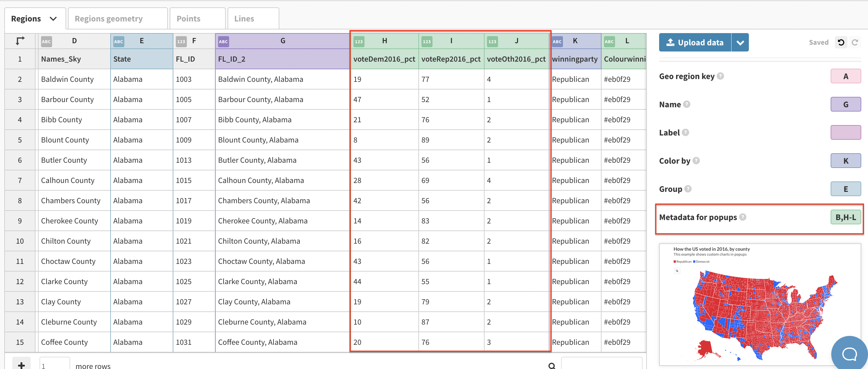The width and height of the screenshot is (868, 369).
Task: Click the ABC type icon on column G
Action: (x=223, y=41)
